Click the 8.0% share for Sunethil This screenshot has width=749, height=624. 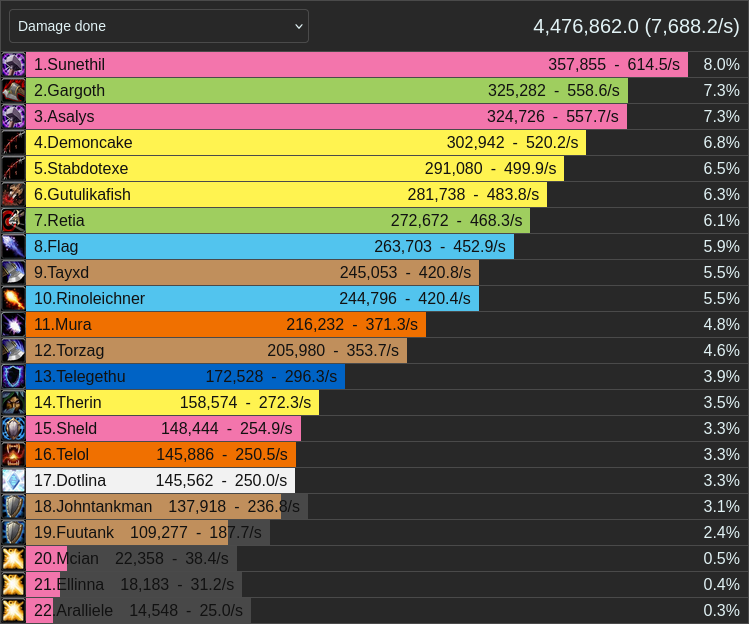(721, 65)
